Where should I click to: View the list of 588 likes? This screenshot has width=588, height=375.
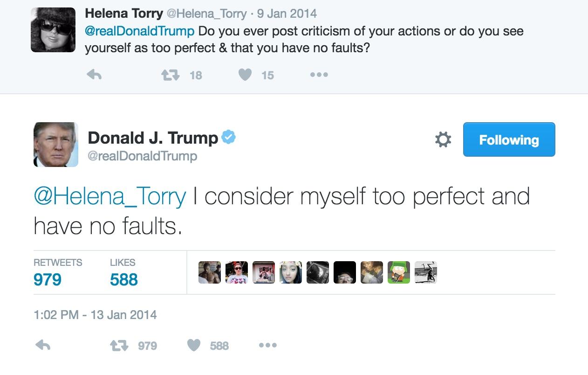(123, 279)
